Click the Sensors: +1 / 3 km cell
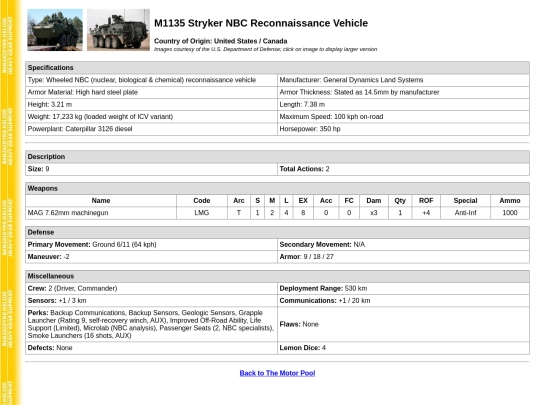 click(151, 301)
